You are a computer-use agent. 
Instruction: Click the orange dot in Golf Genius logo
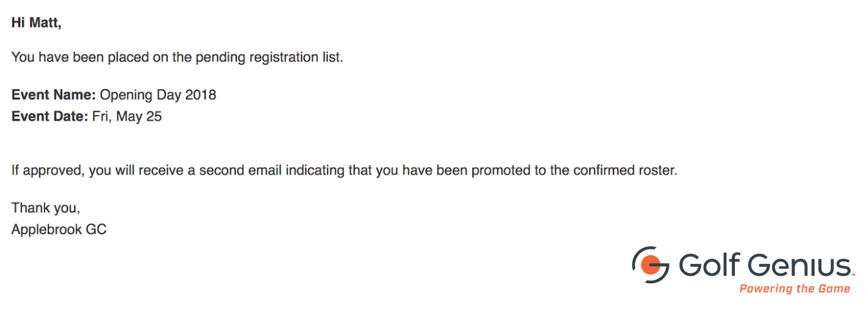click(651, 265)
